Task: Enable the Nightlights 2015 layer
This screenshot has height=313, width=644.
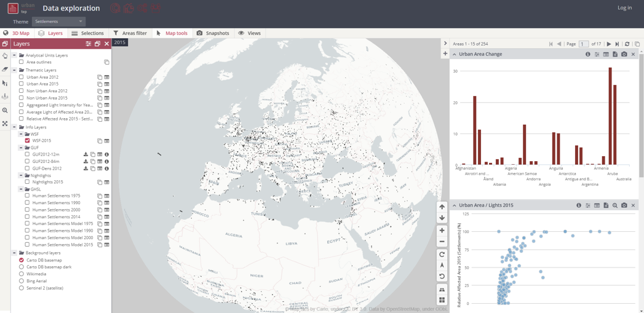Action: pyautogui.click(x=27, y=182)
